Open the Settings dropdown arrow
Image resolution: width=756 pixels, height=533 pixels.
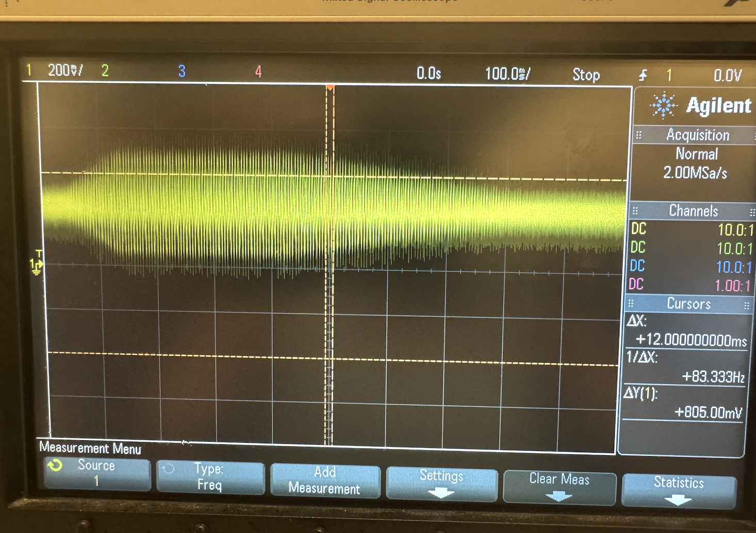click(x=440, y=492)
